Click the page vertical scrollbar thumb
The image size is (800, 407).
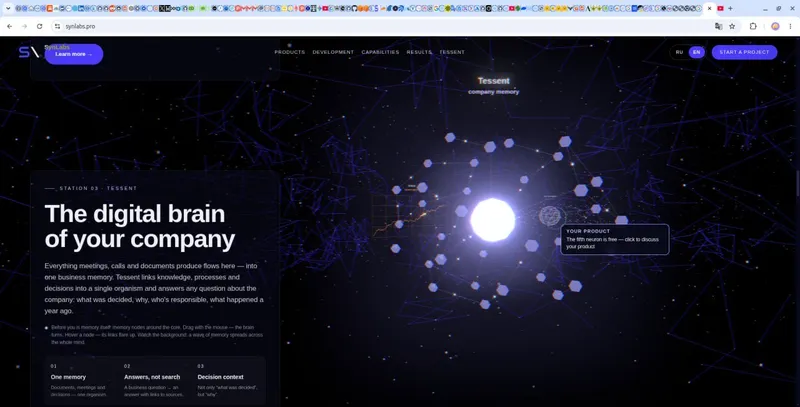(797, 183)
